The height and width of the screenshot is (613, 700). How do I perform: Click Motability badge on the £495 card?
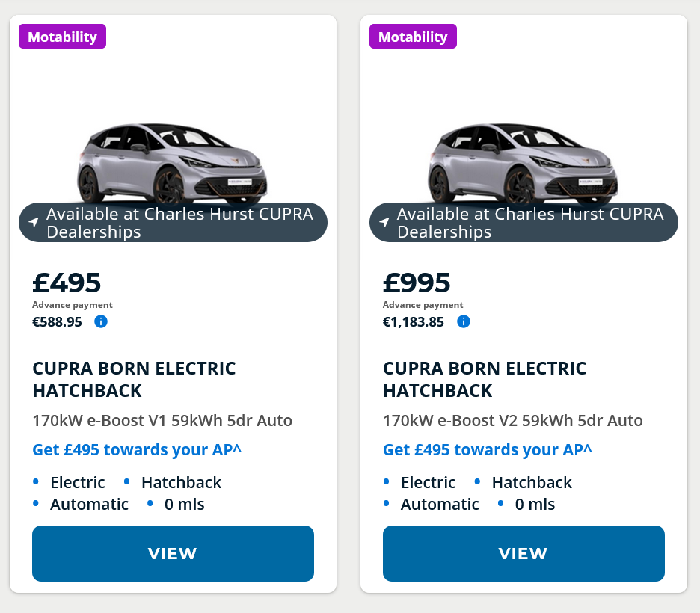(x=62, y=37)
